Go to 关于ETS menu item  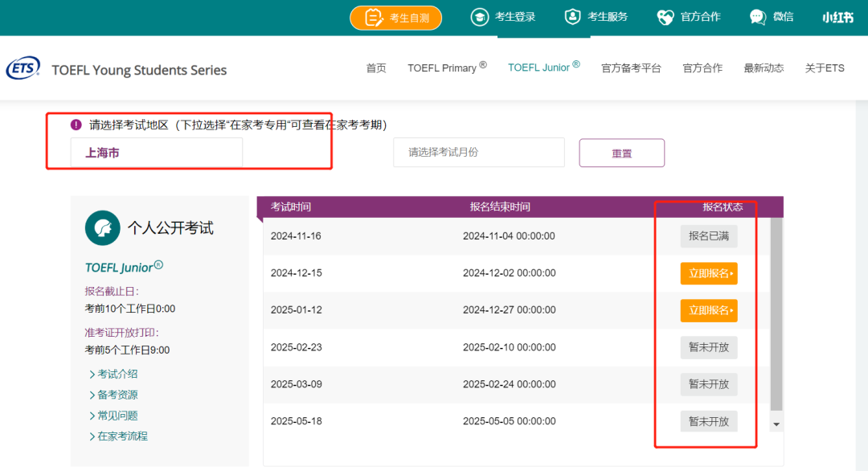(825, 68)
